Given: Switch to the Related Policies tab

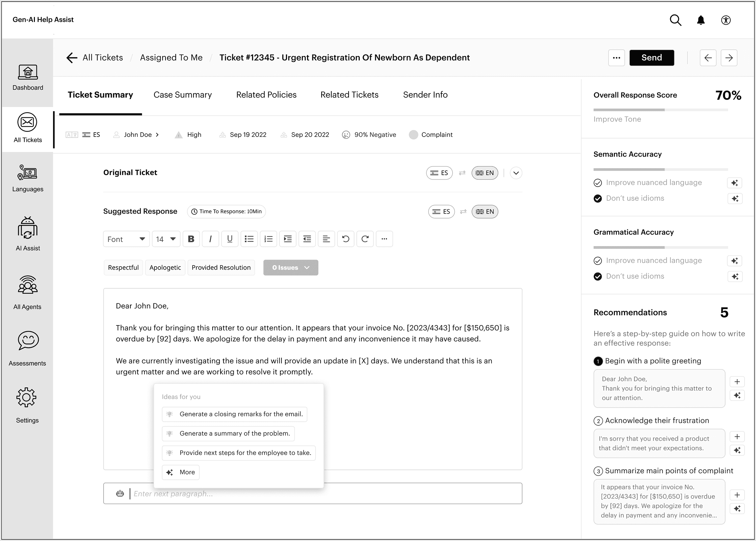Looking at the screenshot, I should pyautogui.click(x=266, y=95).
